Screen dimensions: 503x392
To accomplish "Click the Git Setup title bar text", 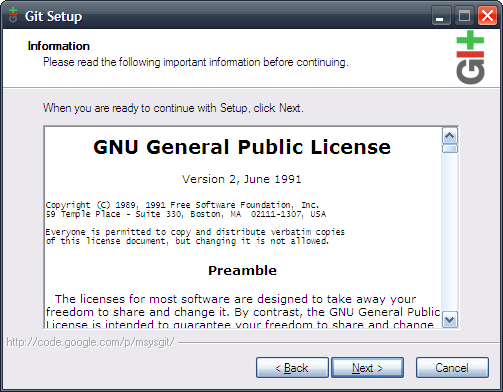I will 53,16.
